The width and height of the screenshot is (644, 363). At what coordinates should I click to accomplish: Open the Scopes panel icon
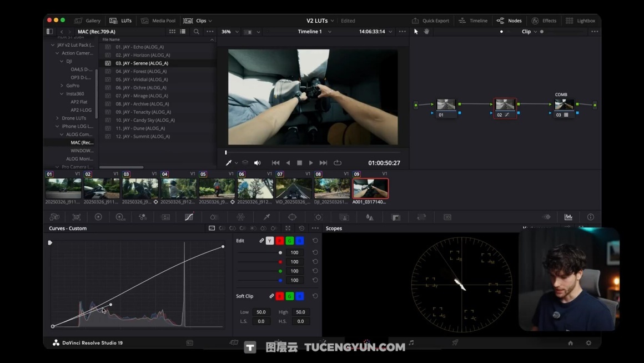click(568, 217)
